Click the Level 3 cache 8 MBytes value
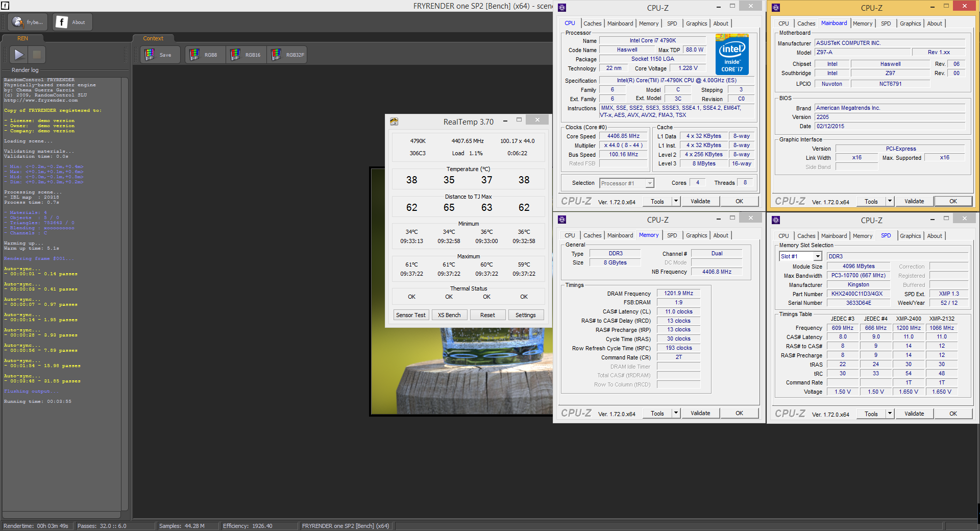Screen dimensions: 980x531 pyautogui.click(x=703, y=164)
